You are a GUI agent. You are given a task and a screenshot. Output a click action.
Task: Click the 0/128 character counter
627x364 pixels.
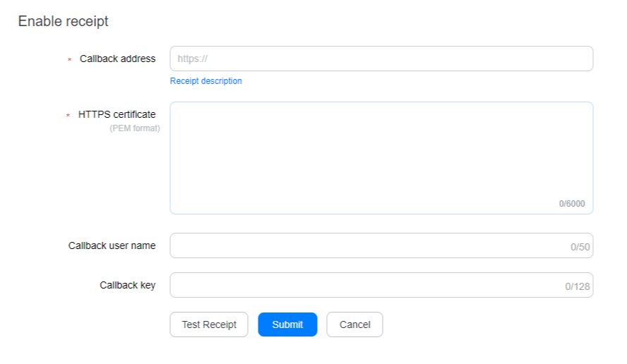577,286
